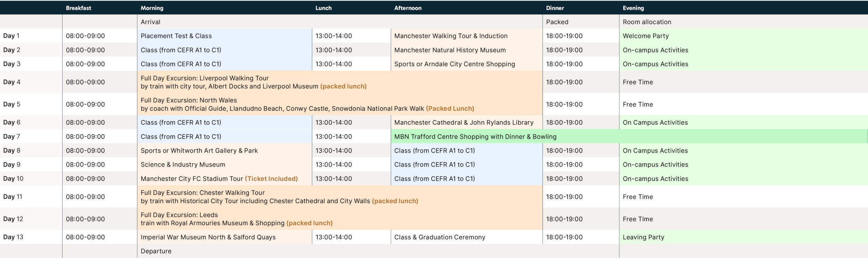This screenshot has height=262, width=868.
Task: Select the Leaving Party evening cell
Action: 643,237
